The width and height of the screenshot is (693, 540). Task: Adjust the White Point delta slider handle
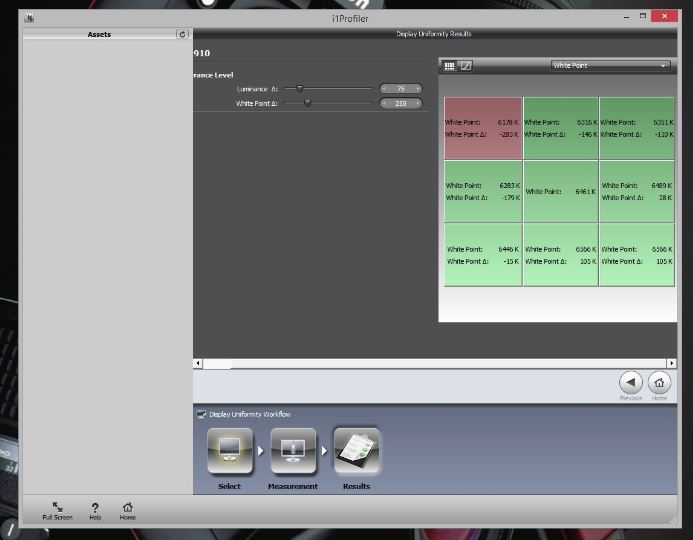308,103
